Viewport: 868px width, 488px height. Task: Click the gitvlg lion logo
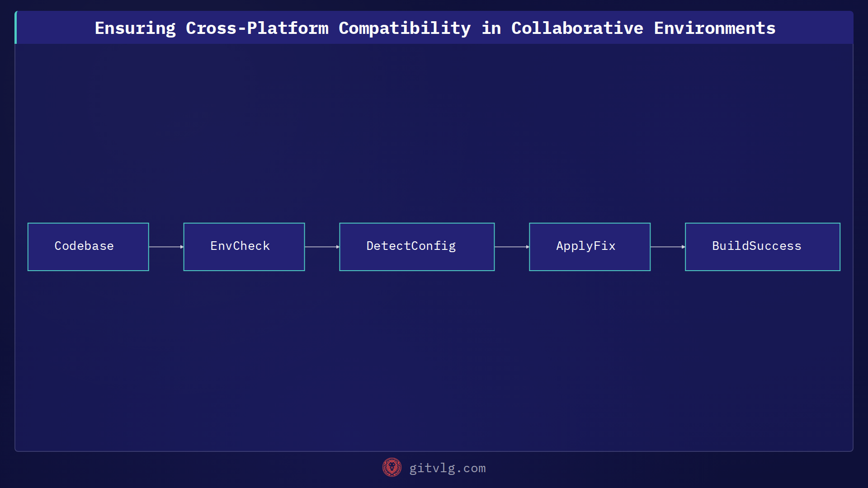392,468
